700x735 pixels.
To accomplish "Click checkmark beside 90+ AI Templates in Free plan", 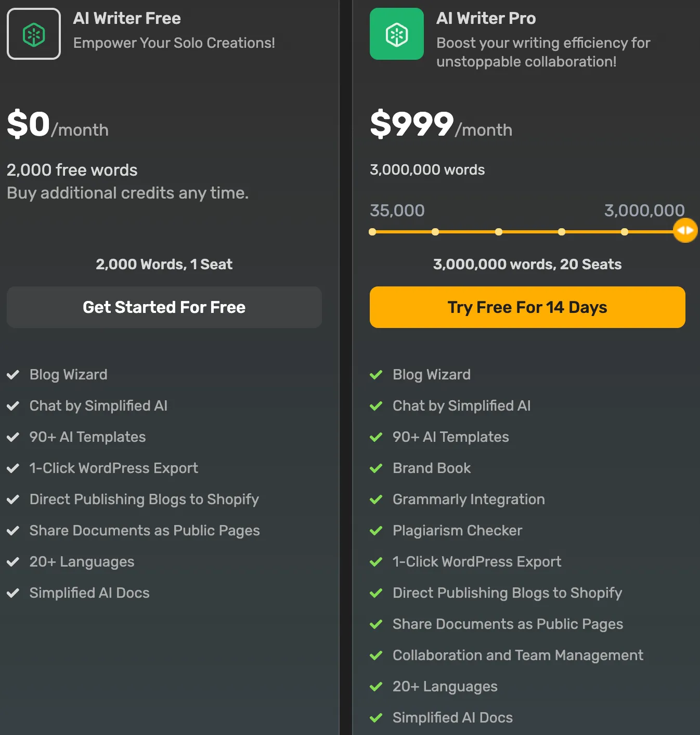I will tap(13, 437).
